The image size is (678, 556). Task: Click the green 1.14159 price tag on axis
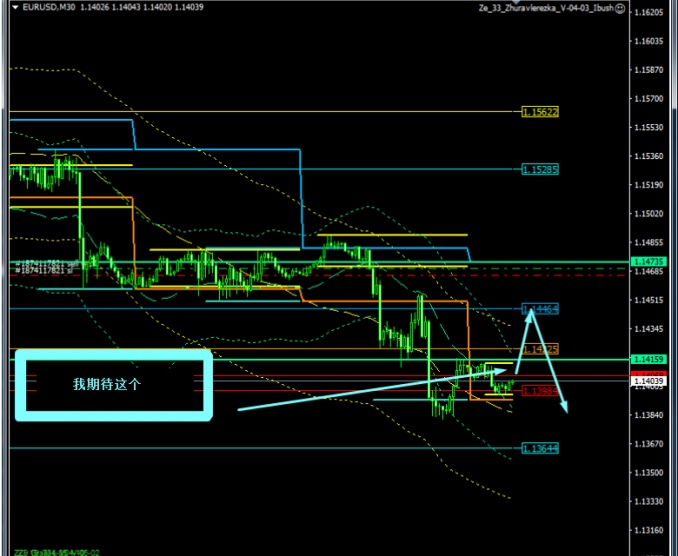pyautogui.click(x=643, y=359)
